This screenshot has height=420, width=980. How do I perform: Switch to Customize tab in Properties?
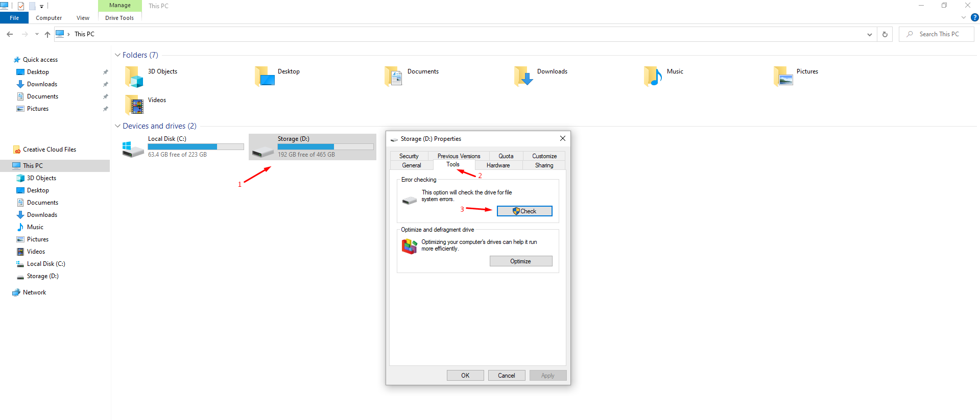point(544,156)
